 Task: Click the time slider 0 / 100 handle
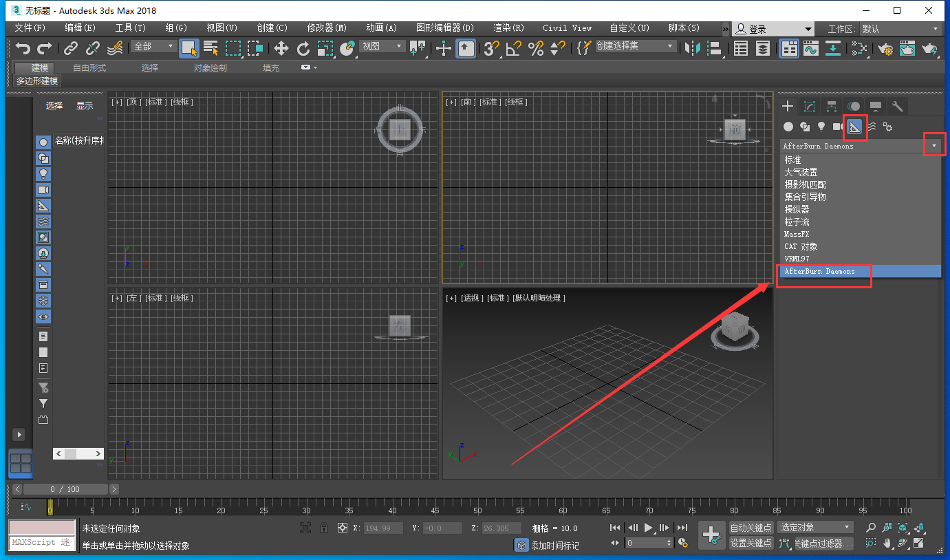tap(65, 489)
